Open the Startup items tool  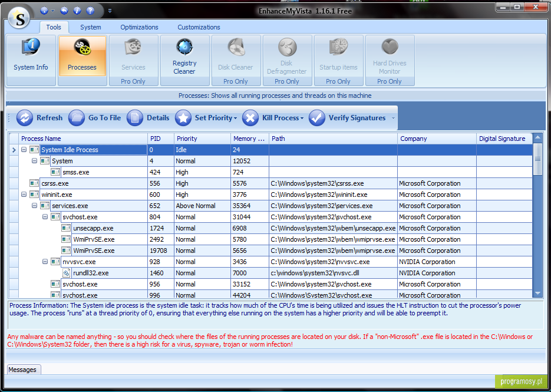[339, 61]
